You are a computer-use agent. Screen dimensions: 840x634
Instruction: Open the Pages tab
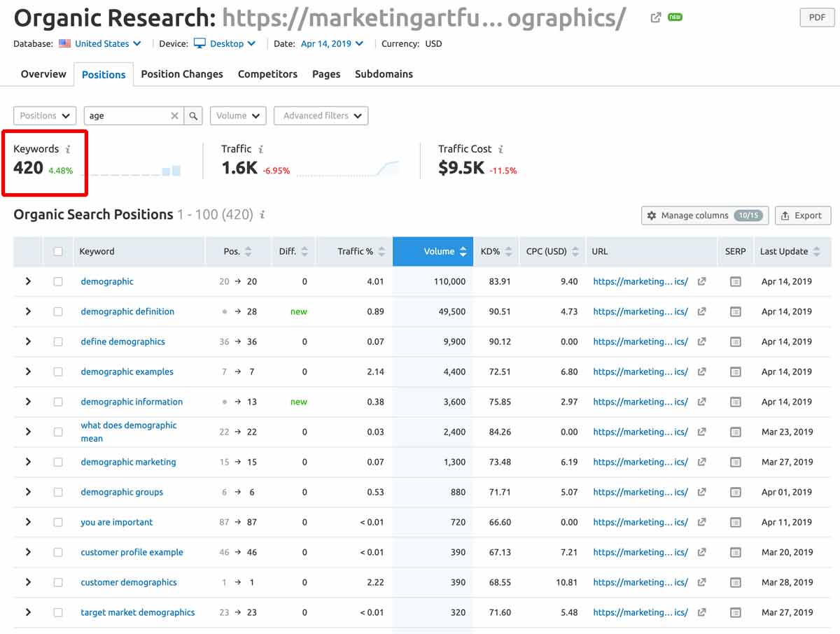pos(326,74)
